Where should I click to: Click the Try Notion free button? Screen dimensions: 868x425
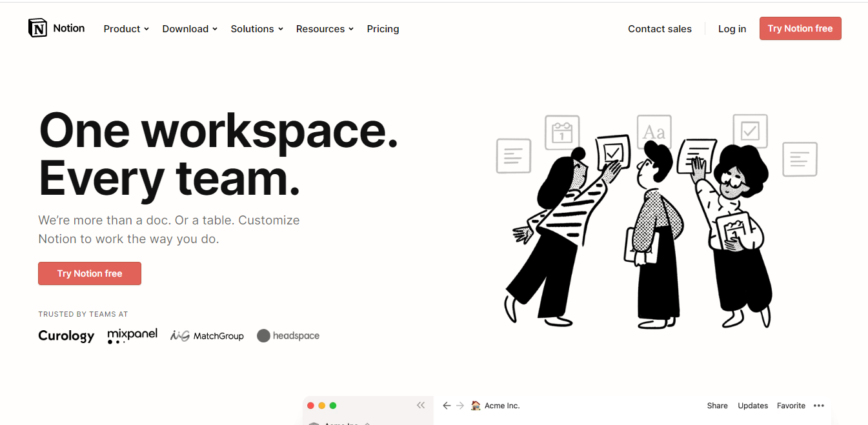coord(800,28)
